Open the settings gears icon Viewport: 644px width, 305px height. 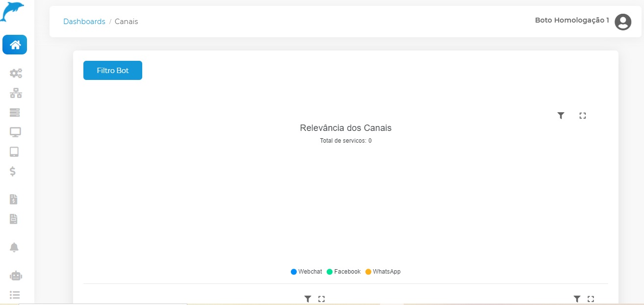pyautogui.click(x=16, y=74)
